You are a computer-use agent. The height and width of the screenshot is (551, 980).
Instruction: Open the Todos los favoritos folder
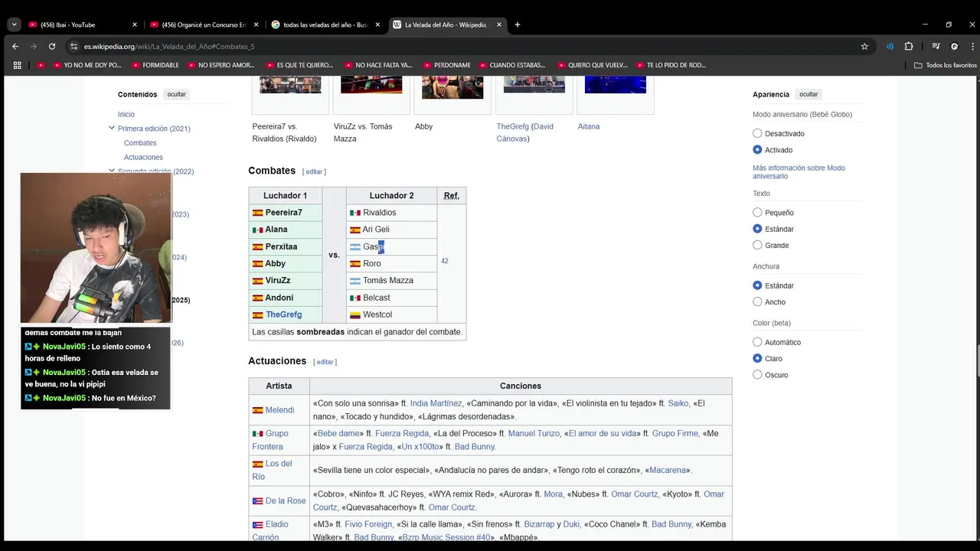point(946,65)
